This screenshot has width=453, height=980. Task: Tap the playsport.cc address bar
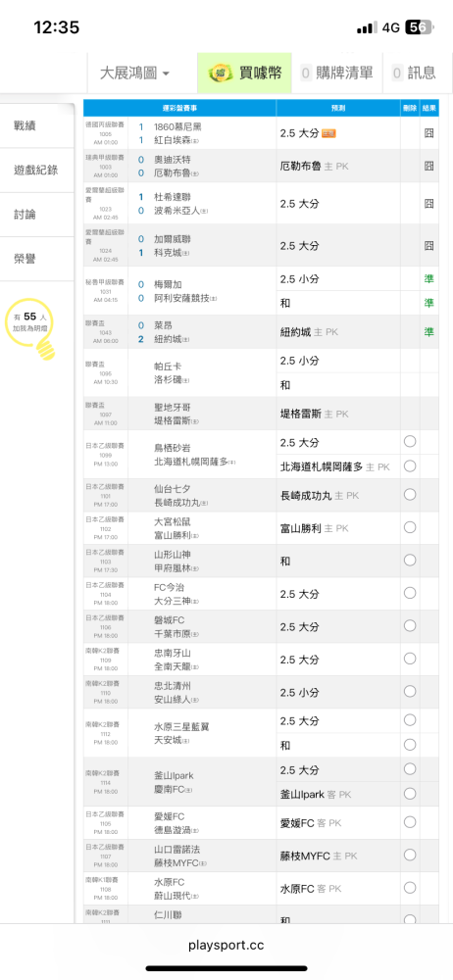click(226, 945)
